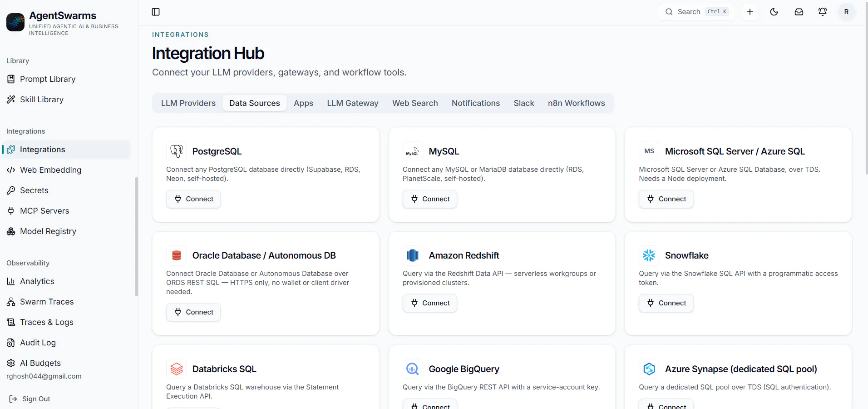Click the Amazon Redshift card title
868x409 pixels.
pyautogui.click(x=464, y=255)
